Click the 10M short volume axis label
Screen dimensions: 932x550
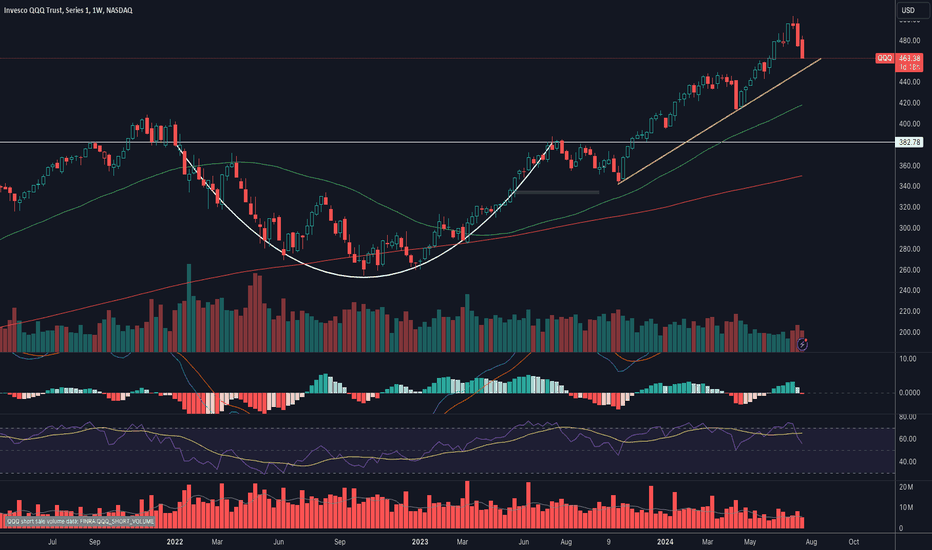click(906, 507)
